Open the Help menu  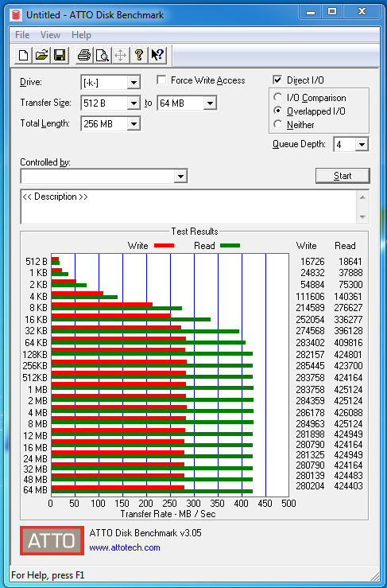(81, 35)
